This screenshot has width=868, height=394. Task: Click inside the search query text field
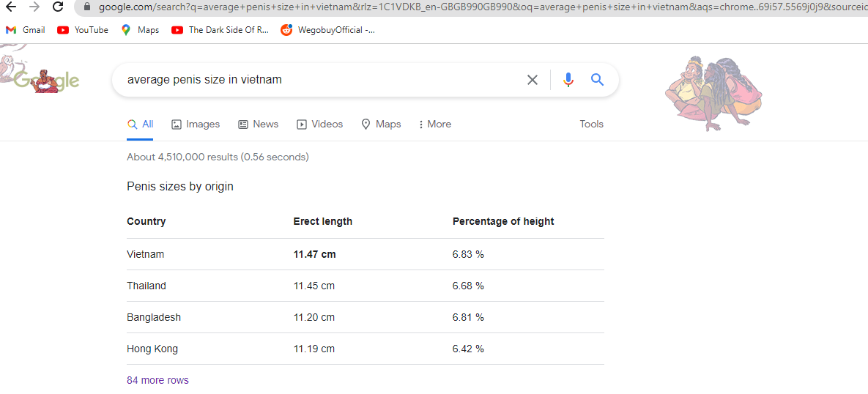coord(321,80)
